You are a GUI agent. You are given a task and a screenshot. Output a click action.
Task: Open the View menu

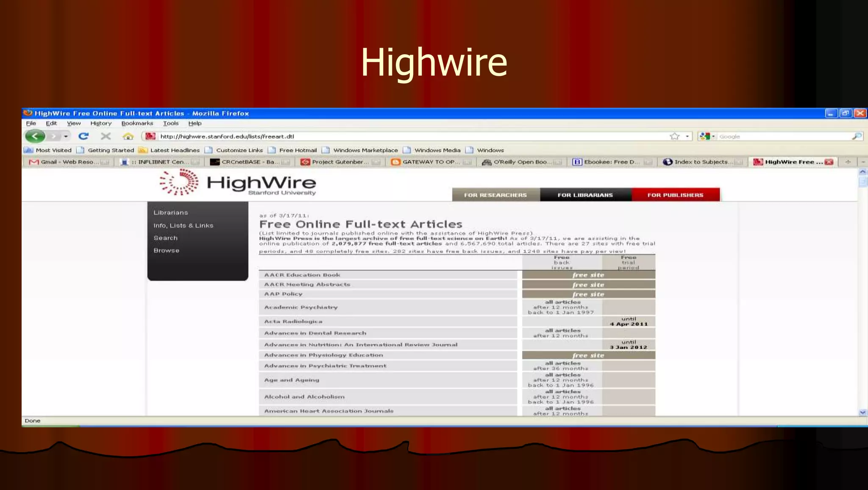click(x=74, y=123)
